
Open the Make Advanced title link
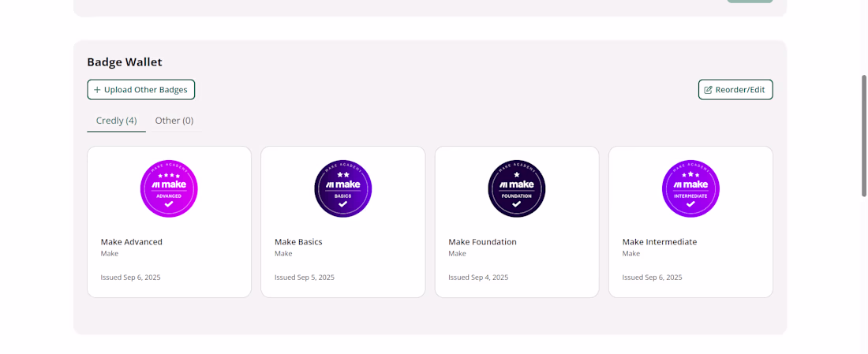tap(132, 242)
